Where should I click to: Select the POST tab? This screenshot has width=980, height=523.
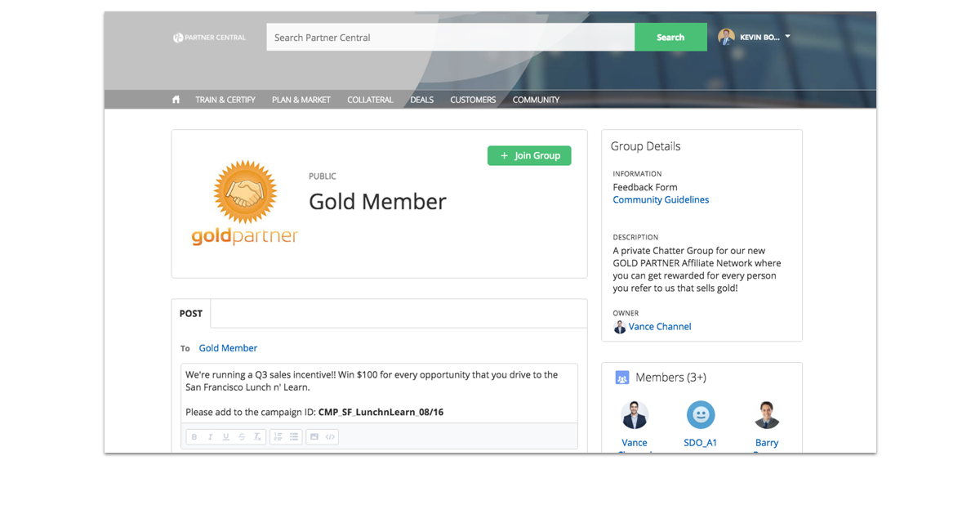point(191,314)
